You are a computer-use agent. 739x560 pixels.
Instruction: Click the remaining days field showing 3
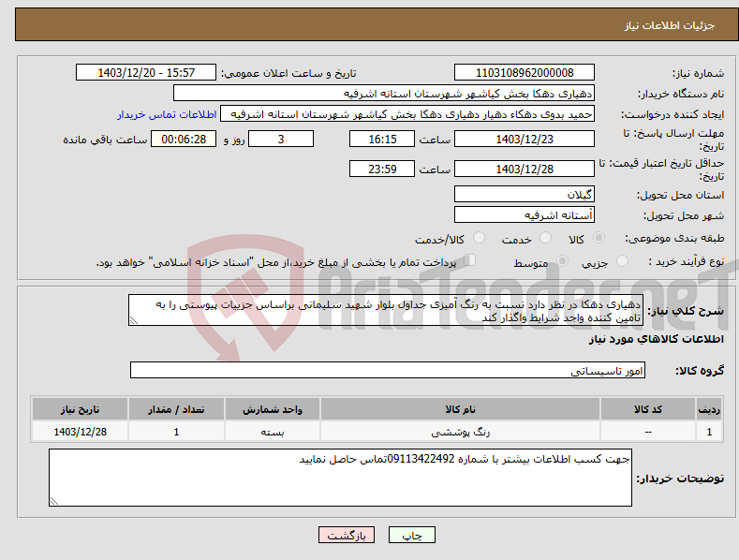coord(281,139)
